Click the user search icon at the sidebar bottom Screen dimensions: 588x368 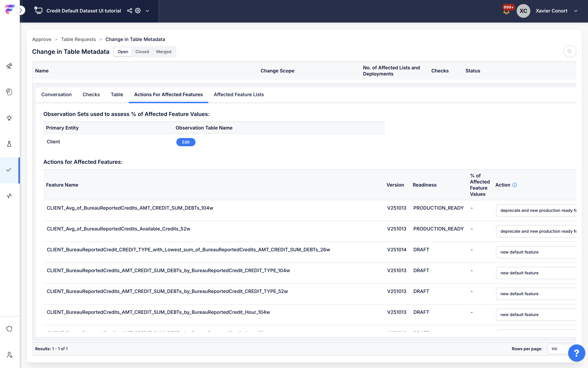point(9,355)
